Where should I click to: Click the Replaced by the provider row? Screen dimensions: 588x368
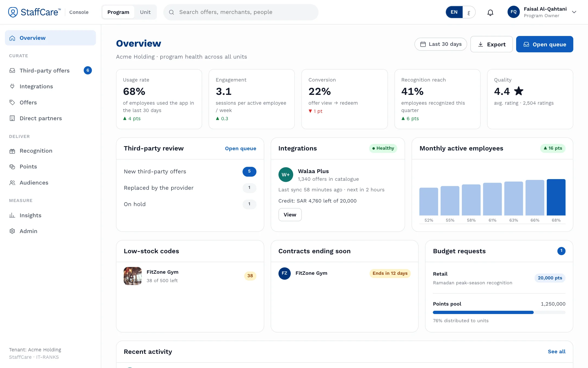[x=190, y=188]
